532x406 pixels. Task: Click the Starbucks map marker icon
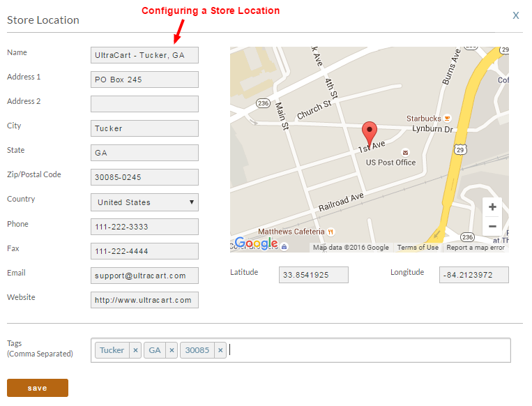447,118
